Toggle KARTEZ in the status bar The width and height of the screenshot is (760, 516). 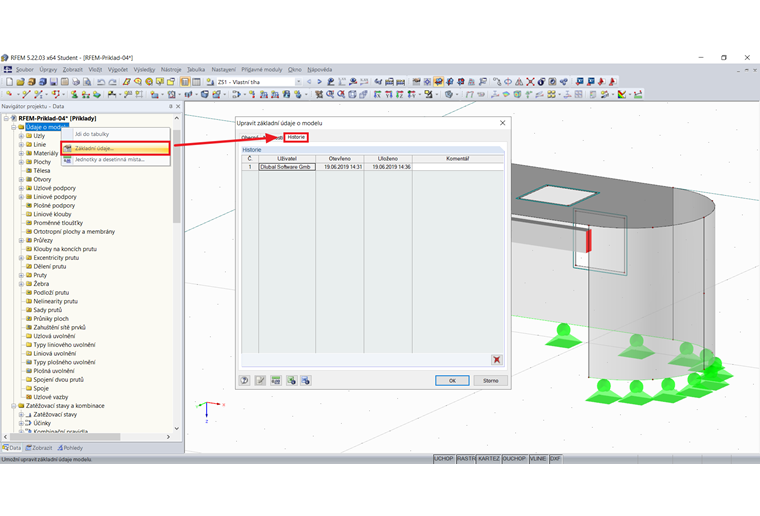click(x=489, y=458)
